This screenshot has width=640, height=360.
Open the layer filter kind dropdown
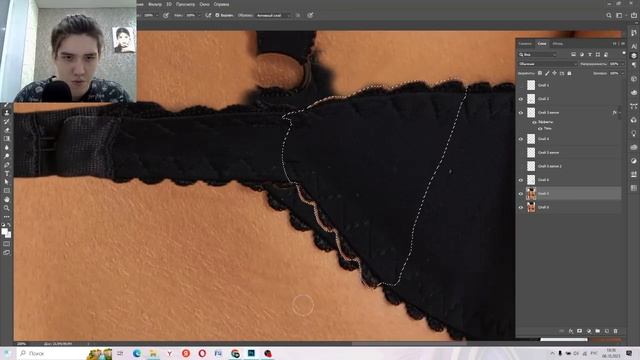[x=538, y=54]
